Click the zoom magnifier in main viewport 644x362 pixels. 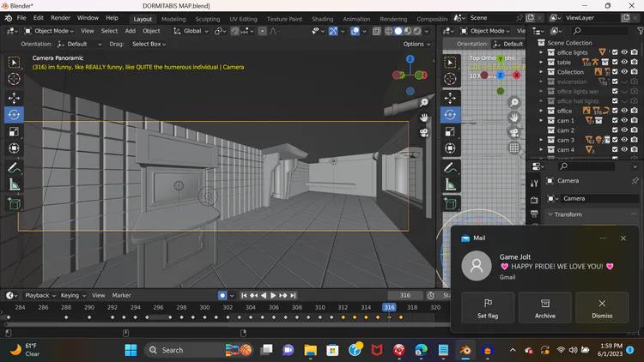(x=424, y=102)
